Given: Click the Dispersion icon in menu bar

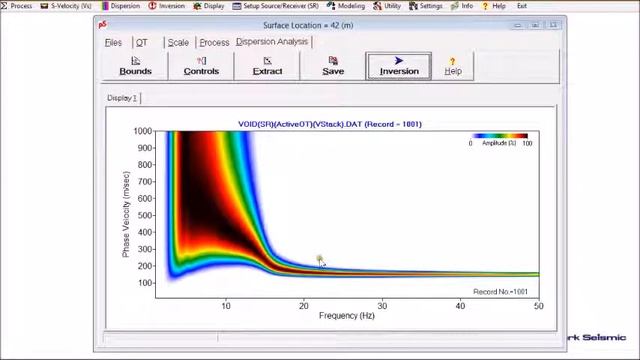Looking at the screenshot, I should coord(105,6).
